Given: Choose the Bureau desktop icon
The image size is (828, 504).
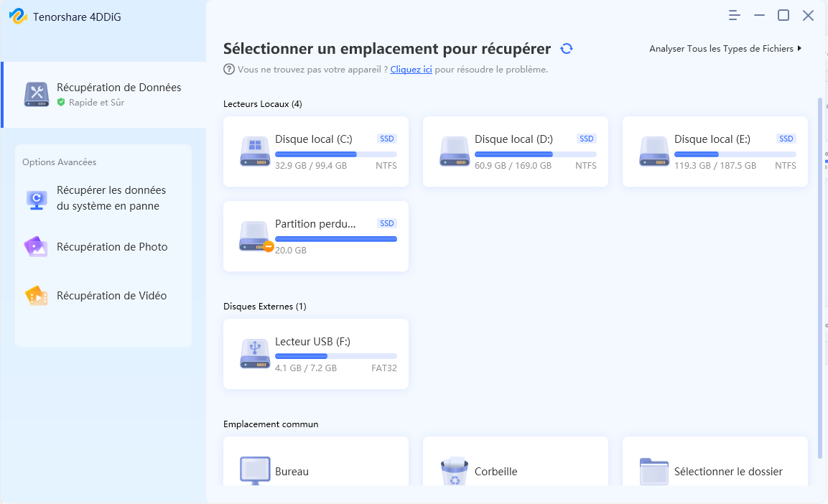Looking at the screenshot, I should tap(254, 471).
